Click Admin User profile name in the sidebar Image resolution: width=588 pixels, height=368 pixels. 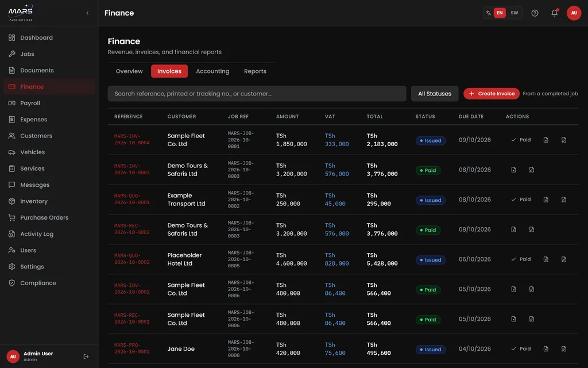pyautogui.click(x=38, y=354)
